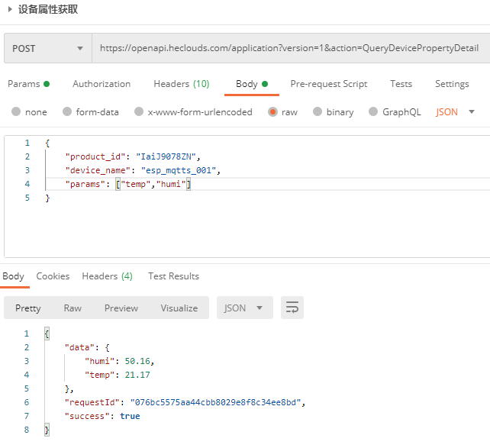Switch response view to Visualize
This screenshot has width=490, height=448.
tap(179, 308)
